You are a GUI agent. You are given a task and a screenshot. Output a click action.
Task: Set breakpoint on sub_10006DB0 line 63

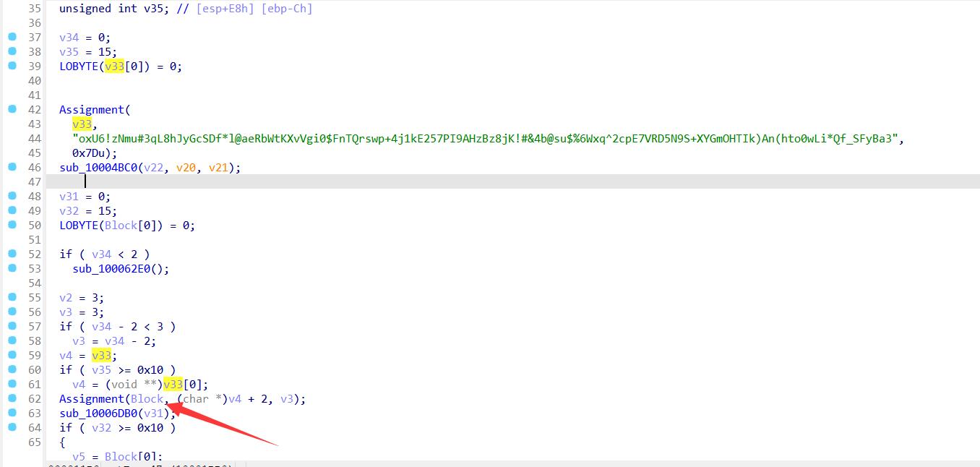pyautogui.click(x=12, y=413)
